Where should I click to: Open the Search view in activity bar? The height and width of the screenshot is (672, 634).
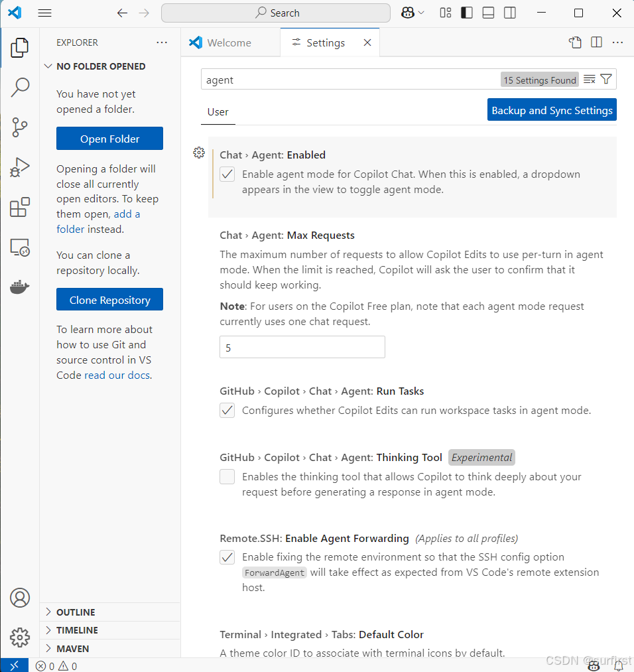point(20,87)
